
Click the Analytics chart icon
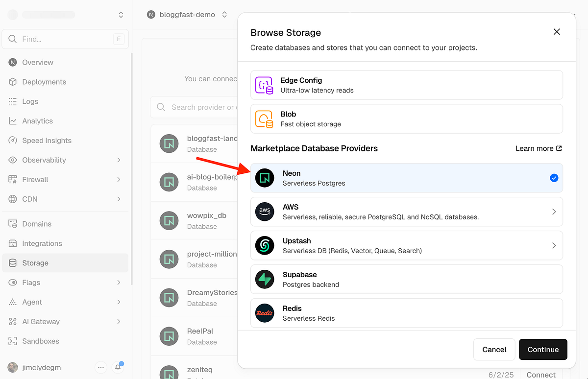(13, 121)
